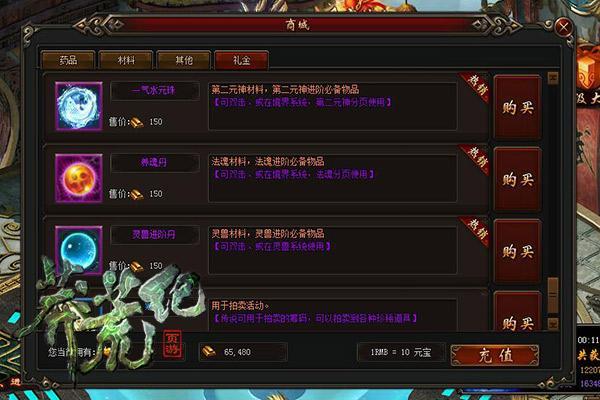Screen dimensions: 600x400
Task: Click 购买 for 养魂丹
Action: coord(518,179)
